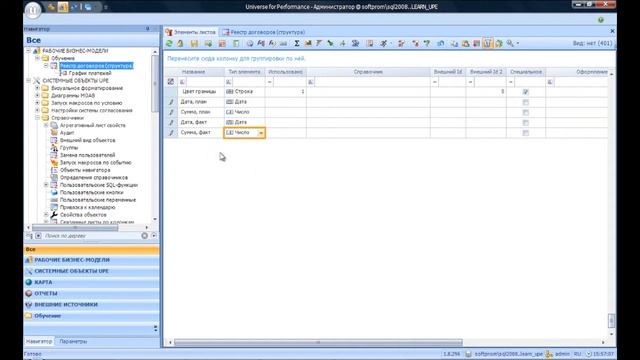The image size is (640, 360).
Task: Toggle Специальное checkbox for Сумма, факт
Action: click(526, 133)
